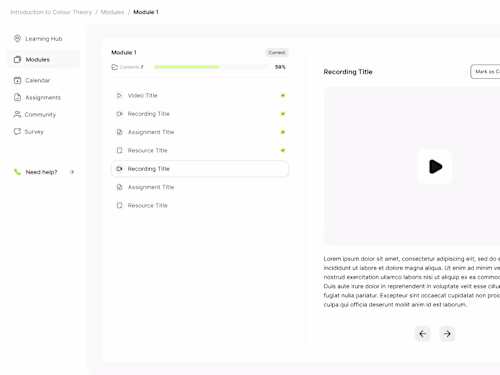The width and height of the screenshot is (500, 375).
Task: Click the checkmark beside completed Assignment Title
Action: 283,132
